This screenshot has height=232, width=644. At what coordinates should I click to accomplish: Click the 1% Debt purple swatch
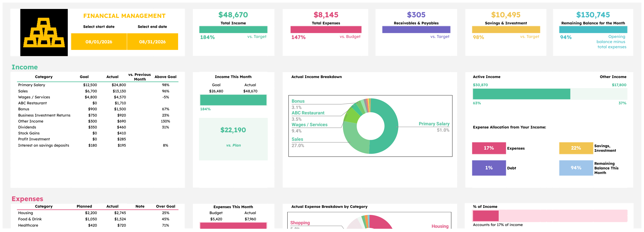(x=489, y=168)
